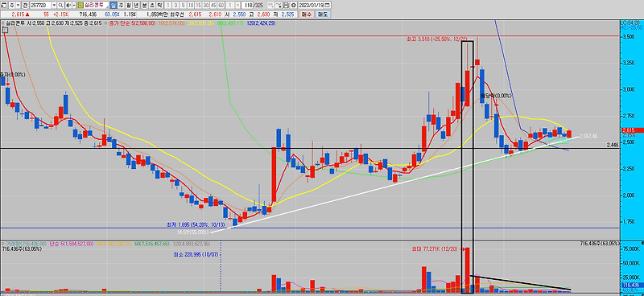Open the dropdown next to 주 selector
This screenshot has height=296, width=644.
[x=19, y=5]
